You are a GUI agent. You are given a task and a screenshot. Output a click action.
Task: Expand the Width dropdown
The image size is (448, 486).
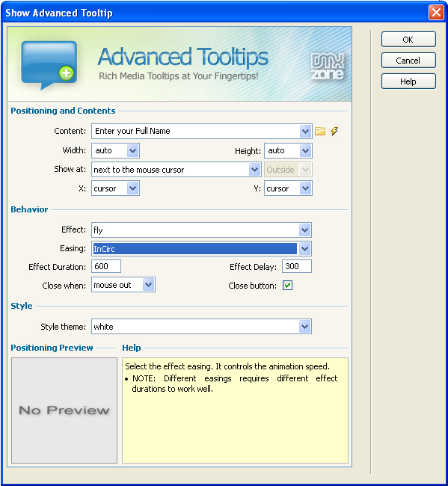click(x=132, y=151)
